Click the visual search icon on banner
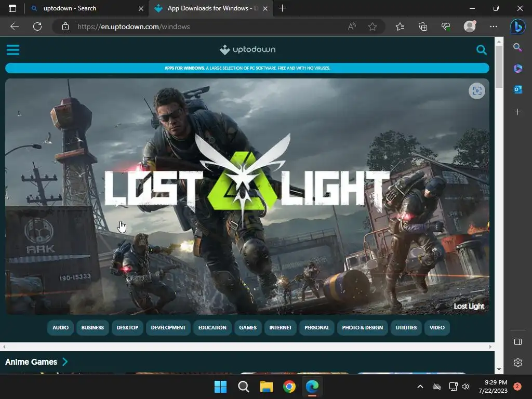This screenshot has height=399, width=532. pyautogui.click(x=477, y=91)
